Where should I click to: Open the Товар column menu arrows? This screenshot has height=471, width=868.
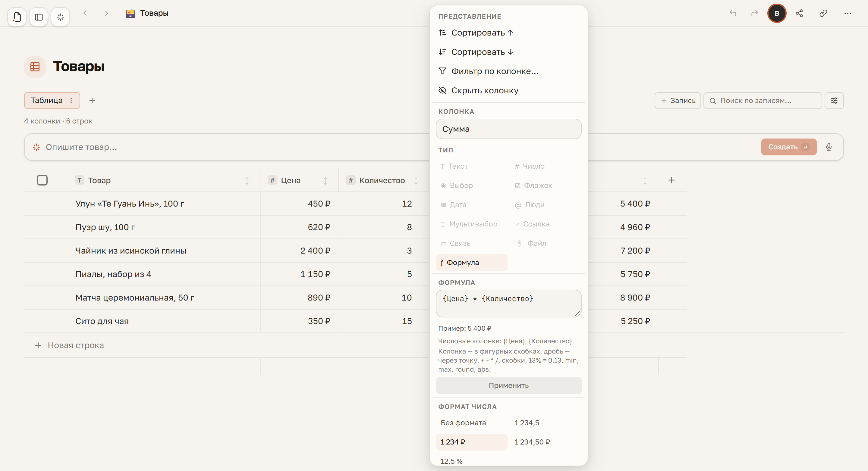pos(247,180)
